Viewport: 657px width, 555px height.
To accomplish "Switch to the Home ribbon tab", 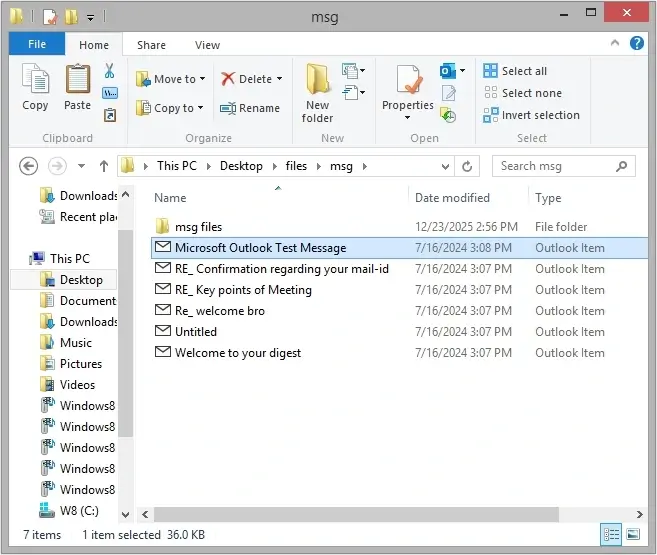I will (94, 45).
